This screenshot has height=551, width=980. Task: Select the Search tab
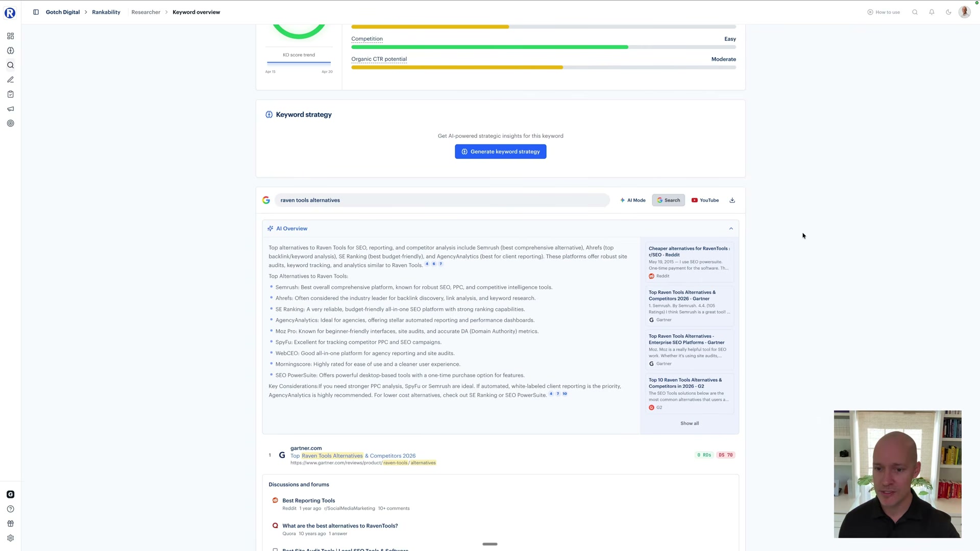pos(668,201)
